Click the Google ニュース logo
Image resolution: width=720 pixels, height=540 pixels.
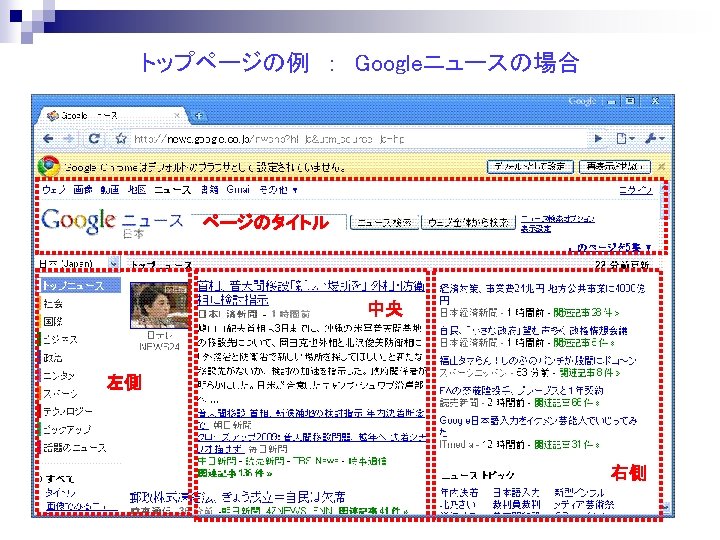112,222
